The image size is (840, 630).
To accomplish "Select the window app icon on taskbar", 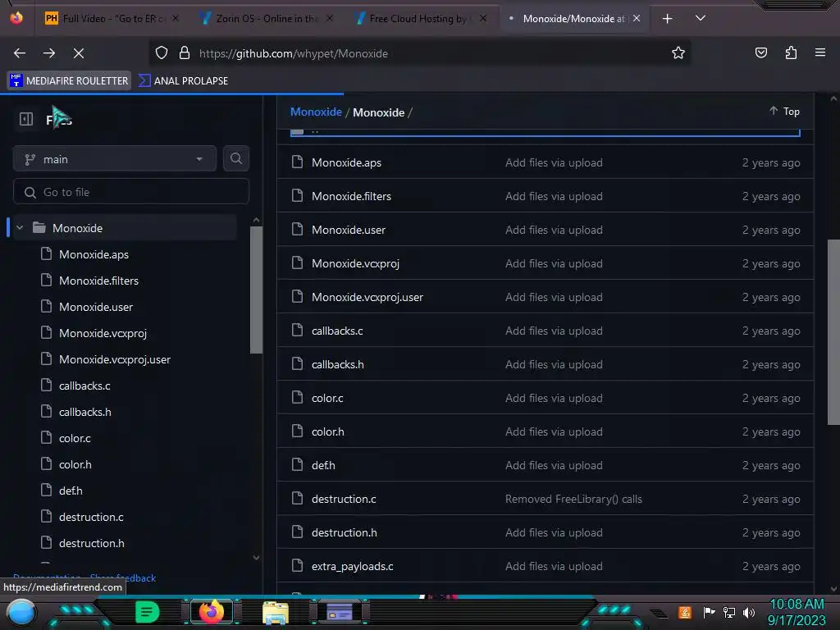I will (340, 612).
